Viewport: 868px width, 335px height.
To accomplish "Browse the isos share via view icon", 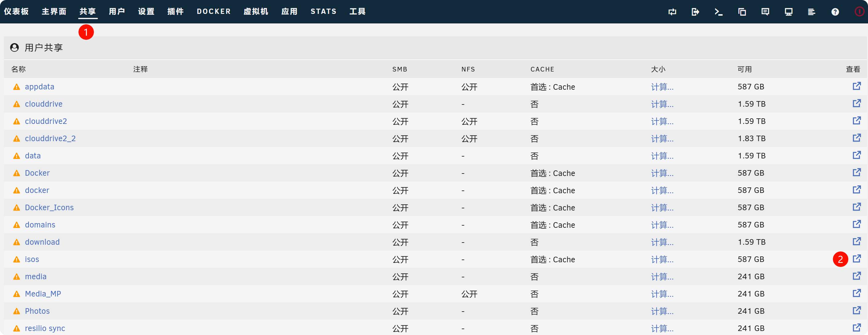I will (857, 259).
